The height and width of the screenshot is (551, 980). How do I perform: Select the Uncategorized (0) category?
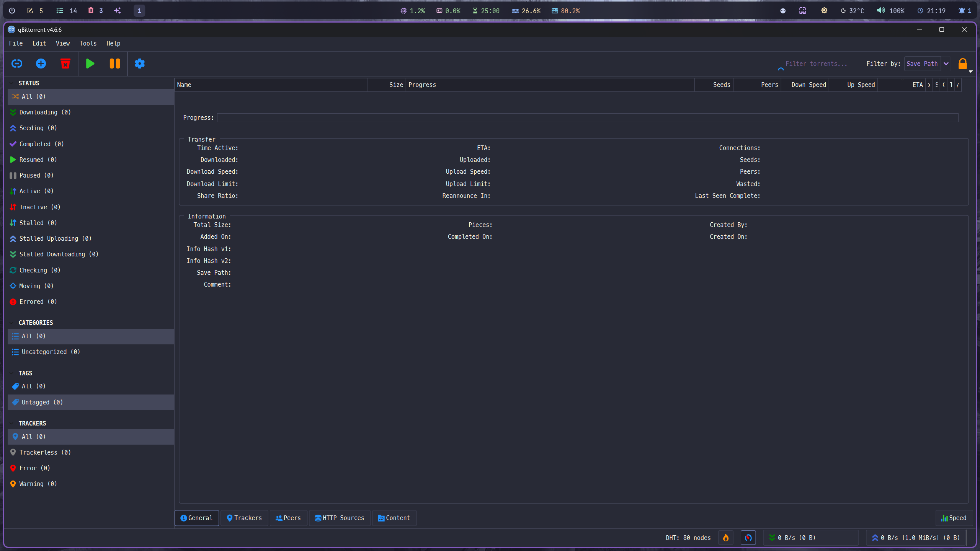click(x=91, y=352)
